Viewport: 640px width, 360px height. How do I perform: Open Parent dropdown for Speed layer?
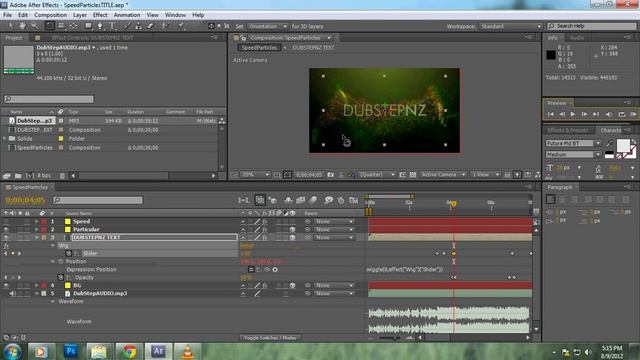(x=333, y=221)
